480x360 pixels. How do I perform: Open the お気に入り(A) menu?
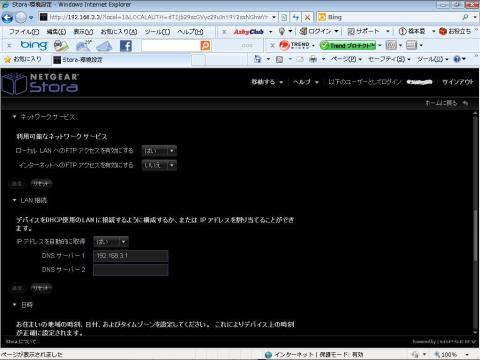click(x=119, y=32)
